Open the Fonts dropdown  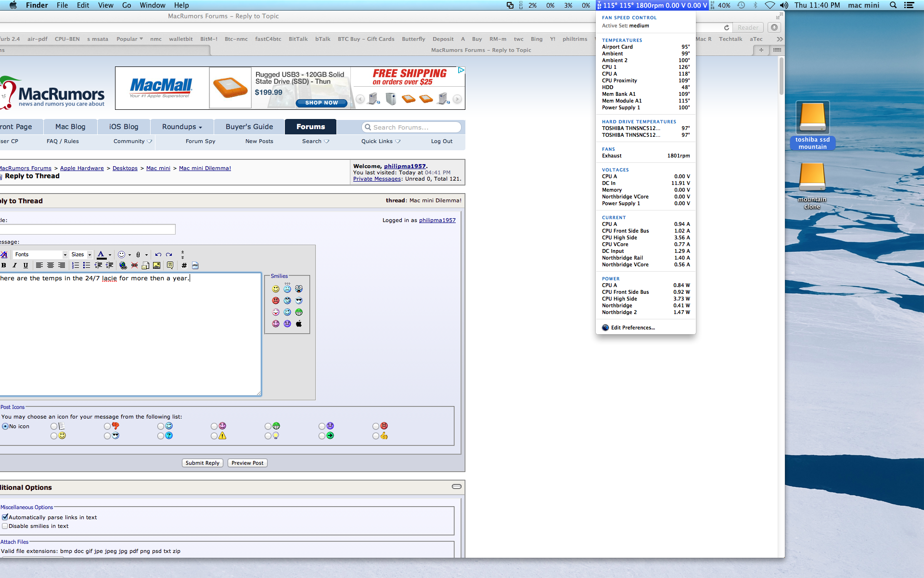[x=40, y=254]
